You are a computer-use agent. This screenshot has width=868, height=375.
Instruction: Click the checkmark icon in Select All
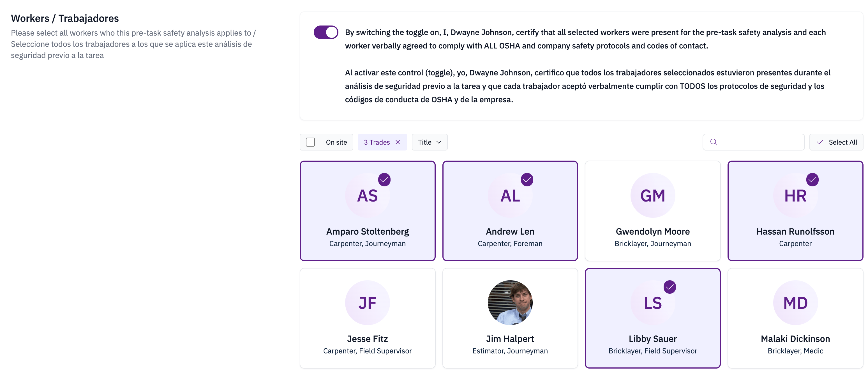coord(820,142)
